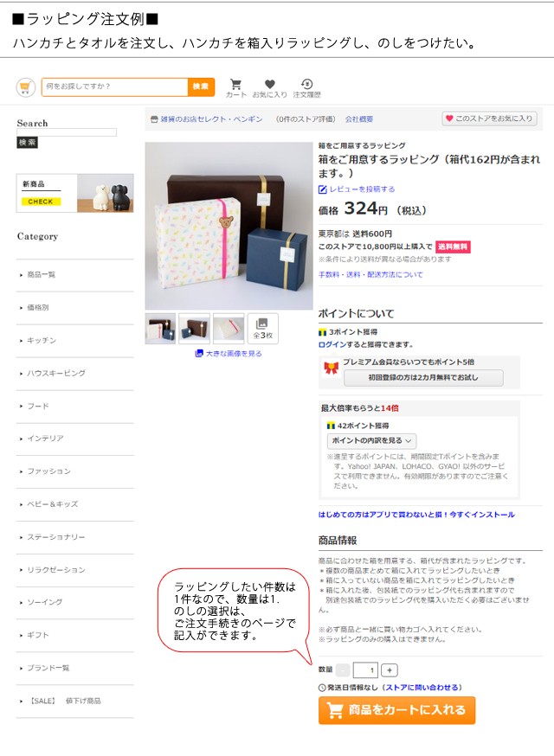Expand ポイントの内訳を見る dropdown
Screen dimensions: 554x756
pyautogui.click(x=372, y=441)
